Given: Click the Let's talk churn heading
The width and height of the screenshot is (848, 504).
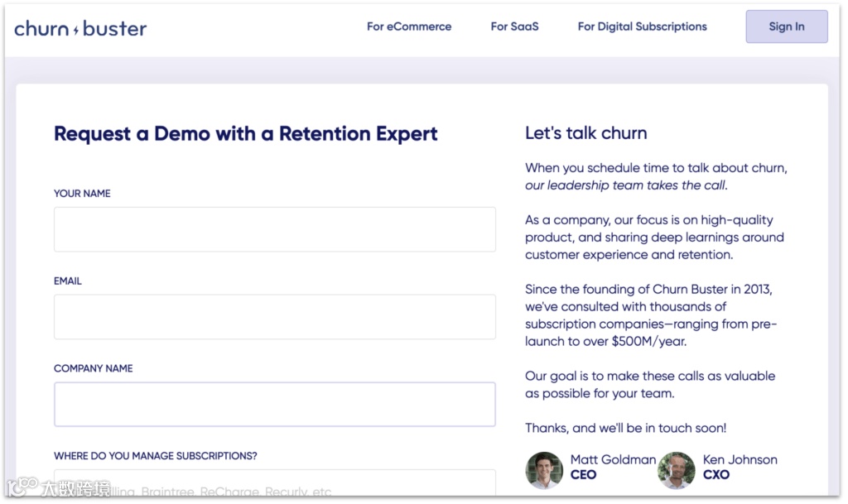Looking at the screenshot, I should coord(586,133).
